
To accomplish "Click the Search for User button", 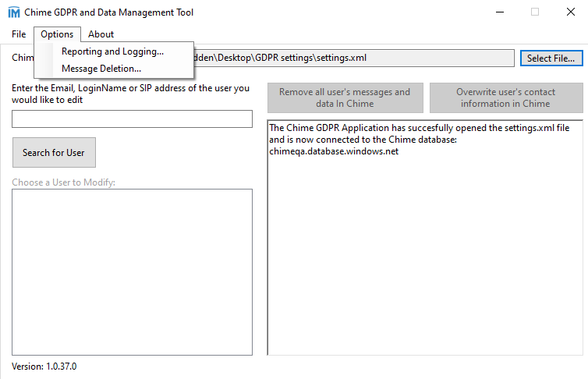I will [x=54, y=153].
